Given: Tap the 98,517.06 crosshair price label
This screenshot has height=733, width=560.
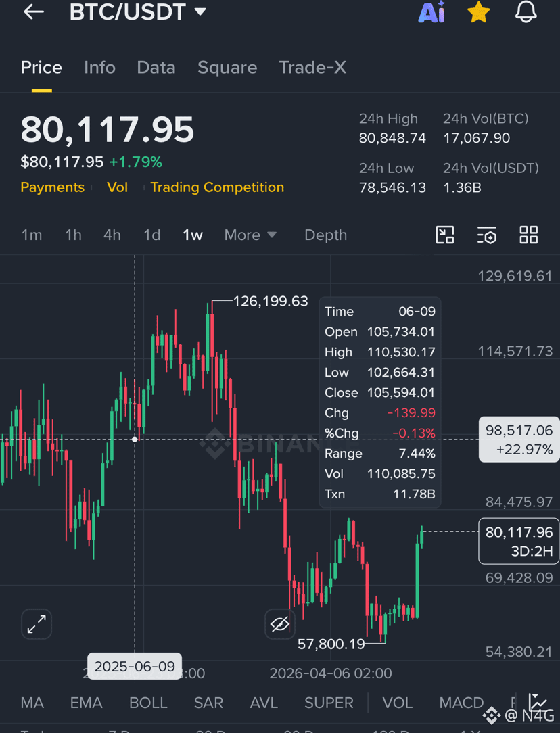Looking at the screenshot, I should [519, 440].
